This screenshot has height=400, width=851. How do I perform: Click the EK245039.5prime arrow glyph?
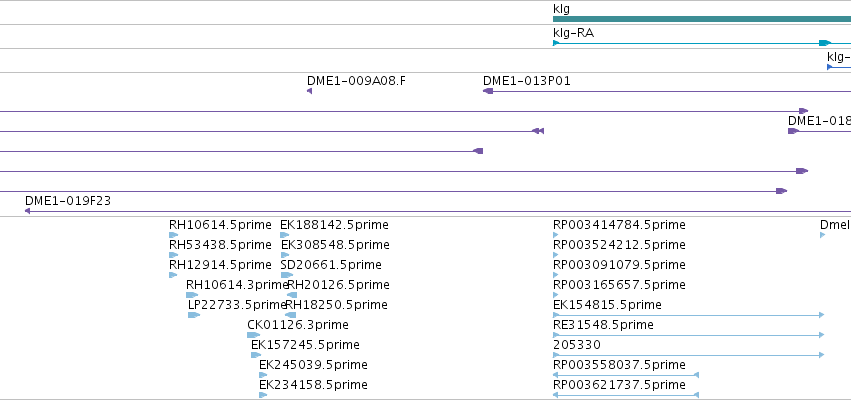point(263,375)
